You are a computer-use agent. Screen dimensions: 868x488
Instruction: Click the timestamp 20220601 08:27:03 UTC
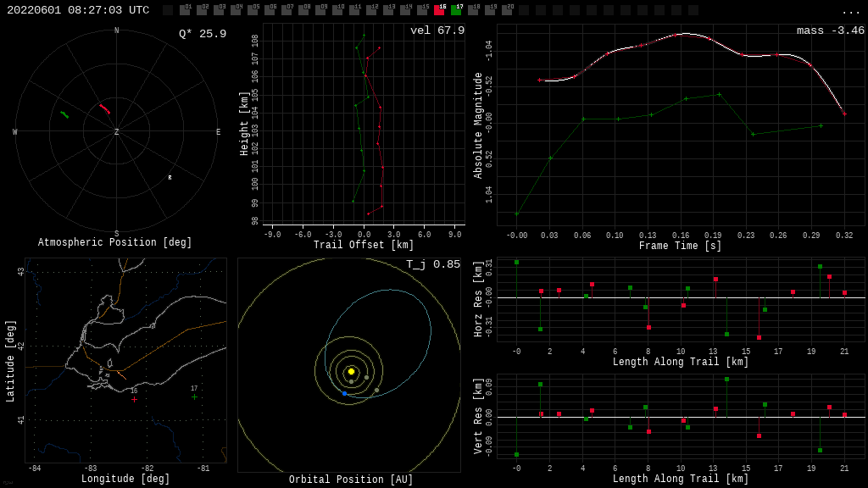click(x=78, y=10)
